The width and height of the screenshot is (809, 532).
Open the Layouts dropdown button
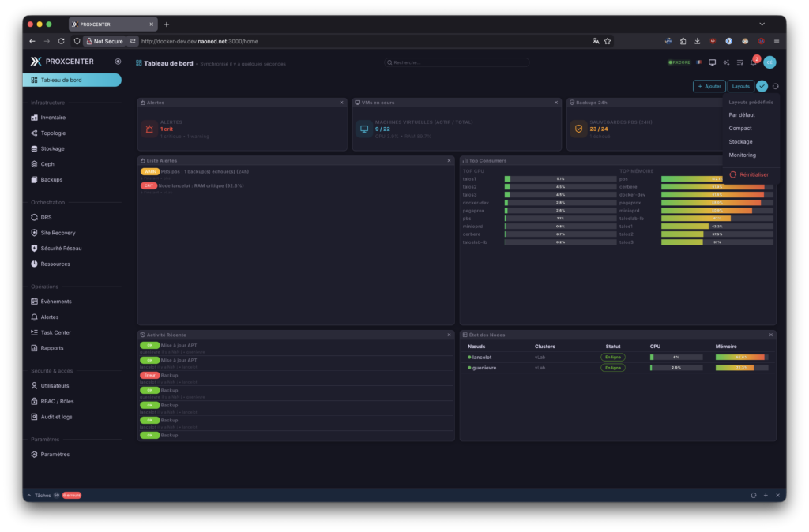[740, 86]
